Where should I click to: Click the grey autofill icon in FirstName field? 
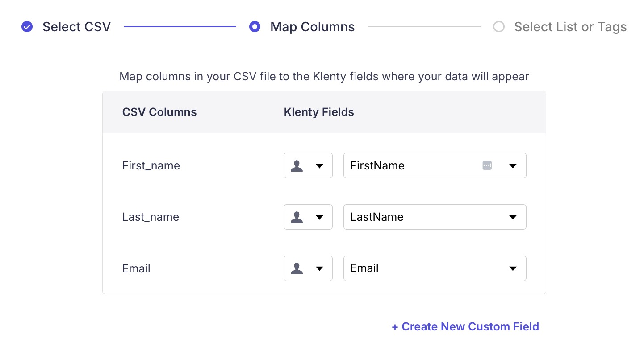(x=487, y=165)
